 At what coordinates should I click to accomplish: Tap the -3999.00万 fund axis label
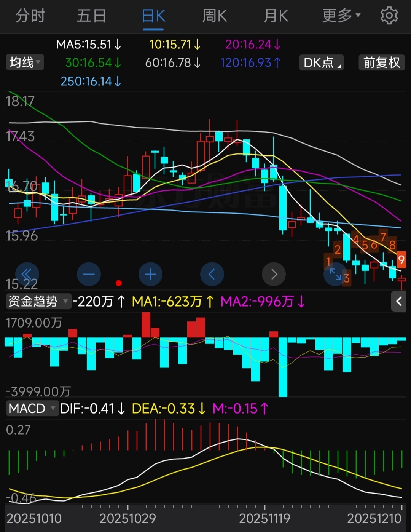click(x=38, y=391)
